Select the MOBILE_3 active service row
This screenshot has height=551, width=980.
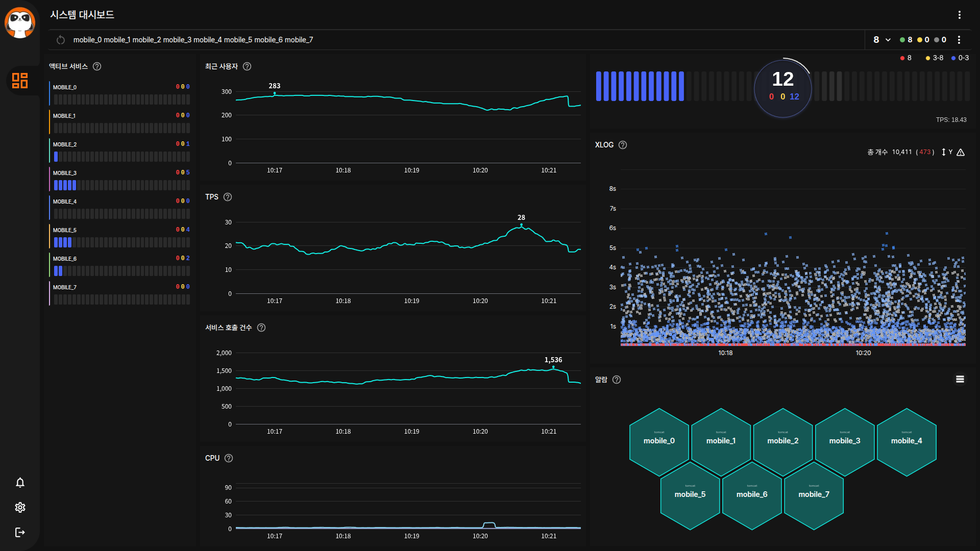coord(120,180)
